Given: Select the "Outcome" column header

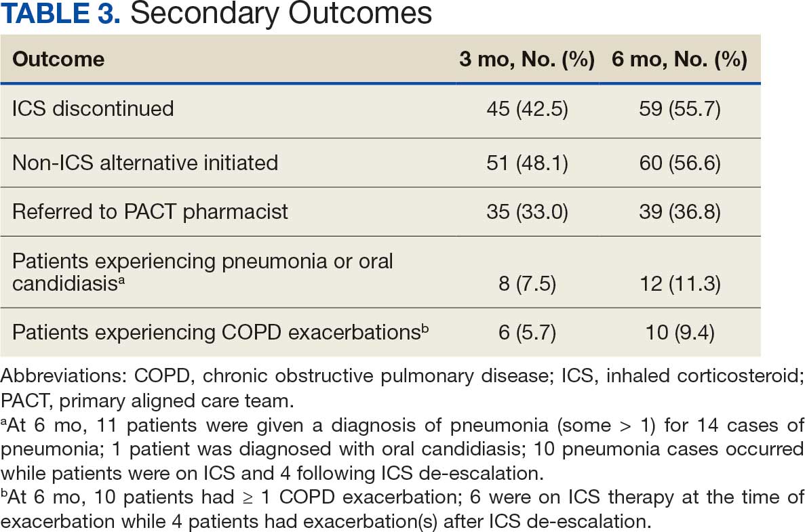Looking at the screenshot, I should tap(58, 60).
